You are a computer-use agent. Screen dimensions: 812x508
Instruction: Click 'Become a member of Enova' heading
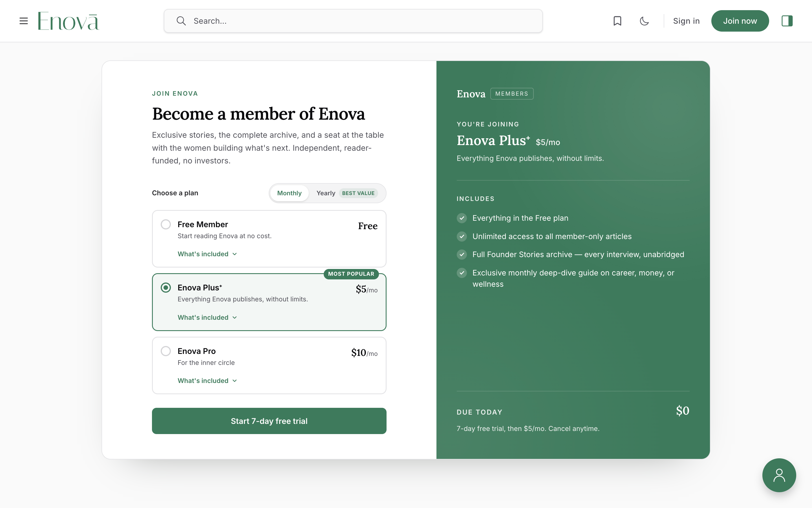coord(258,114)
